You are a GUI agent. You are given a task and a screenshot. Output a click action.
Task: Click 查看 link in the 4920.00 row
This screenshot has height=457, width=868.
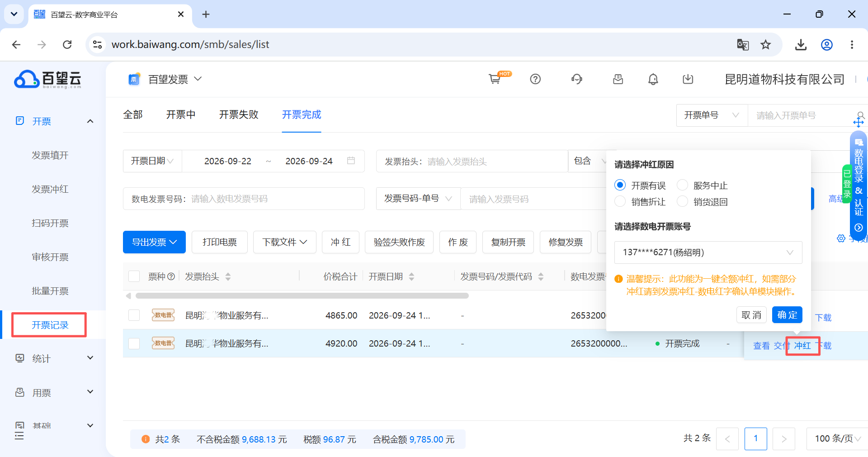[x=761, y=346]
